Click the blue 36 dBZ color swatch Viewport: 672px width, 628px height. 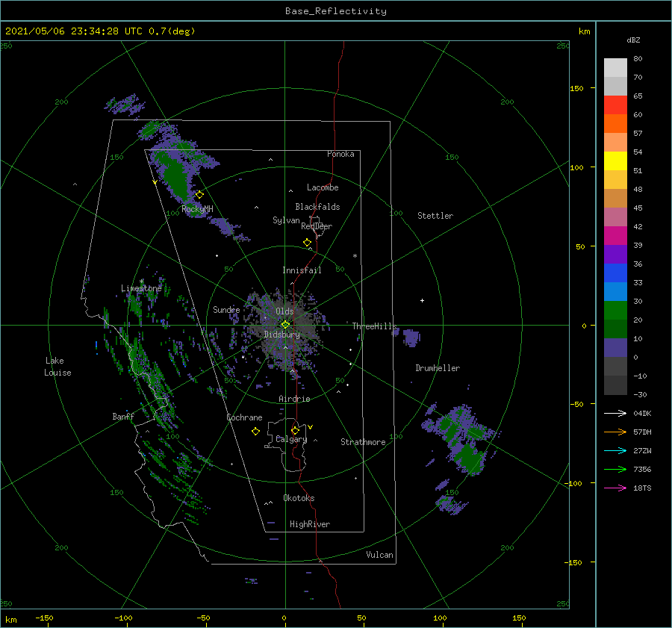coord(615,273)
